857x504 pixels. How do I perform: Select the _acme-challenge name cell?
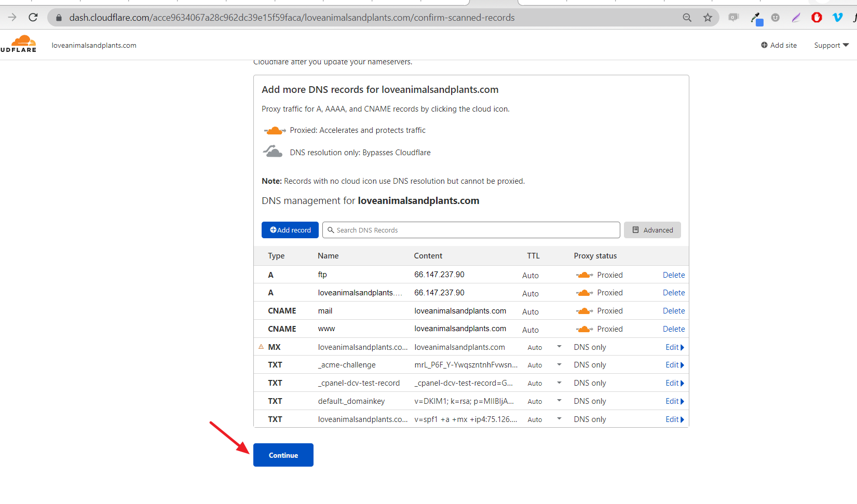click(x=347, y=365)
